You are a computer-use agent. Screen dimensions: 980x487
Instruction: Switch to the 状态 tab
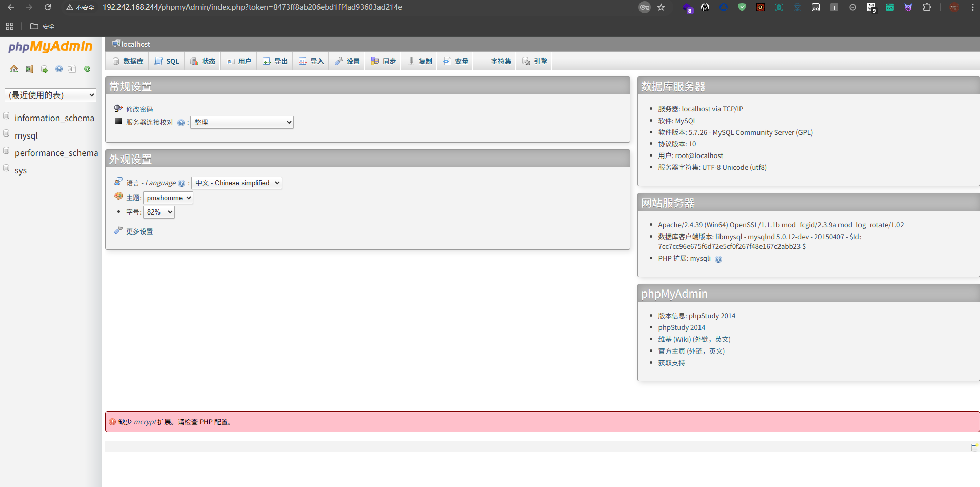[x=203, y=61]
